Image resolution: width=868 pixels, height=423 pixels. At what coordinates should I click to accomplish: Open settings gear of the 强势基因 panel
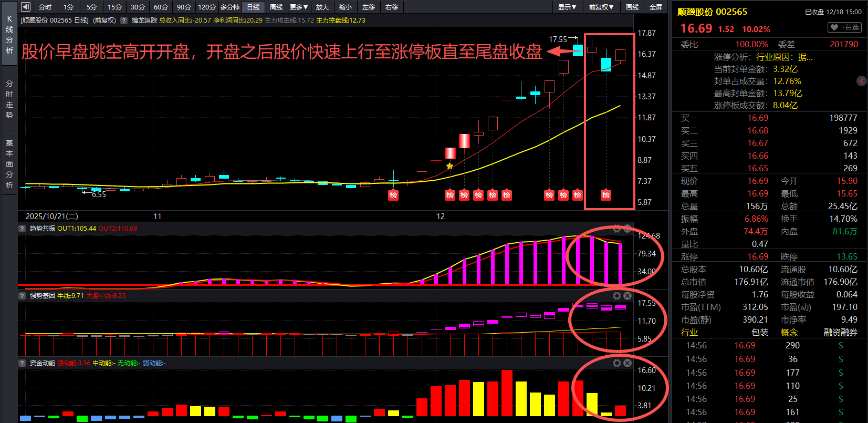pyautogui.click(x=617, y=296)
